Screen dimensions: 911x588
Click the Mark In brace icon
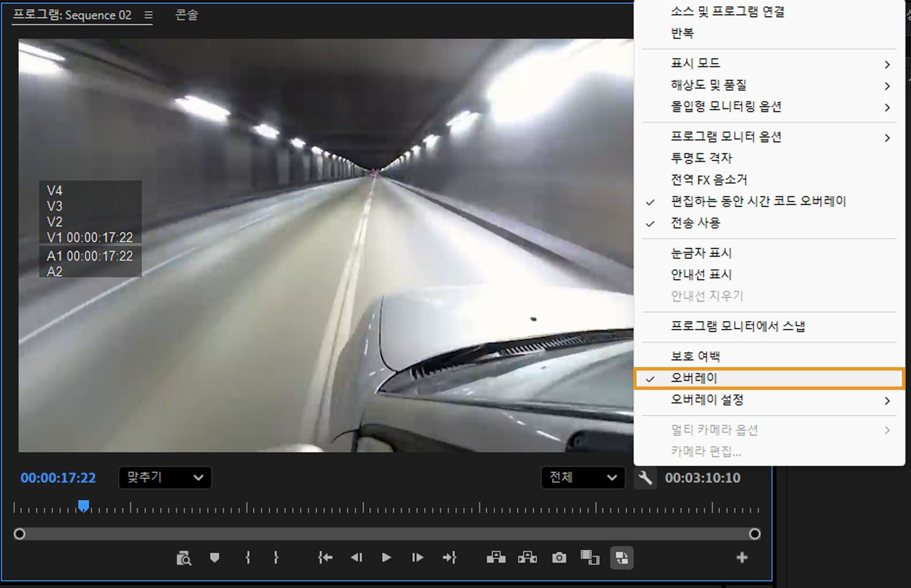pyautogui.click(x=248, y=558)
